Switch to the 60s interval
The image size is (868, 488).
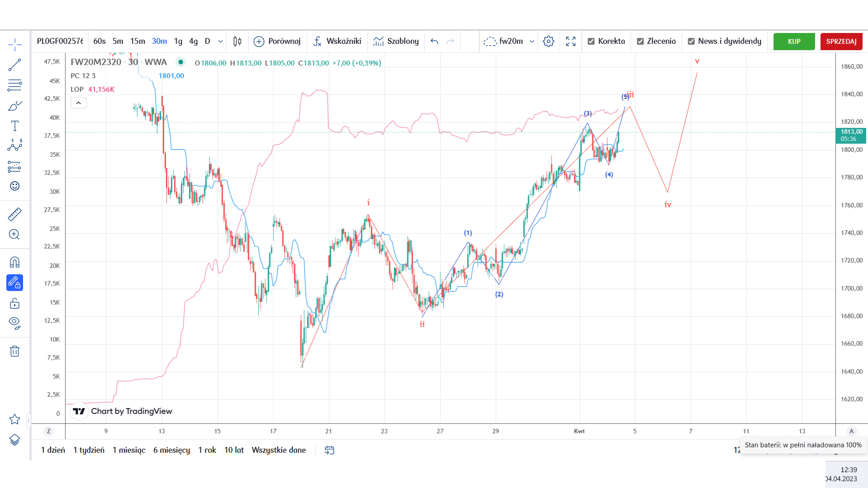(x=99, y=41)
